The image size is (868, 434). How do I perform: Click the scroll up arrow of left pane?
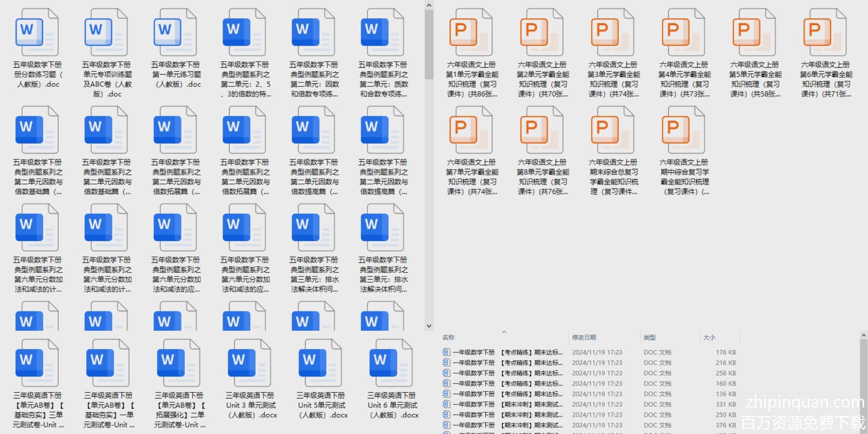[x=429, y=5]
